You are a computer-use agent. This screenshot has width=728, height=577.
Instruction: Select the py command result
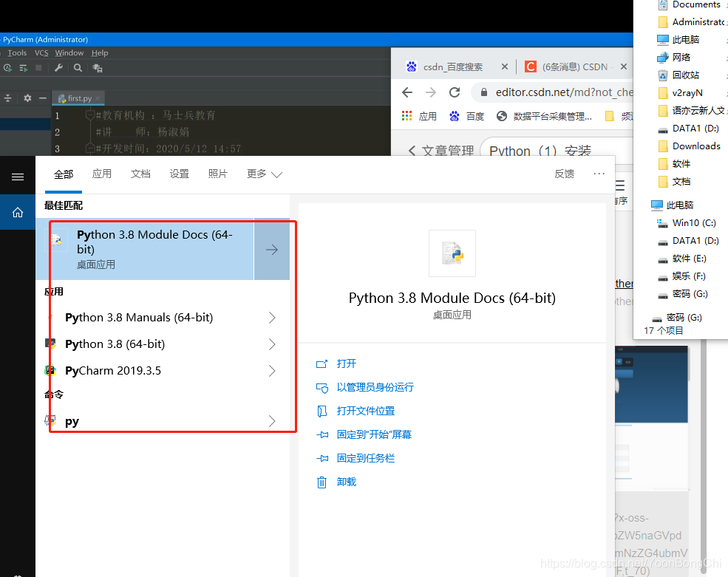tap(72, 421)
